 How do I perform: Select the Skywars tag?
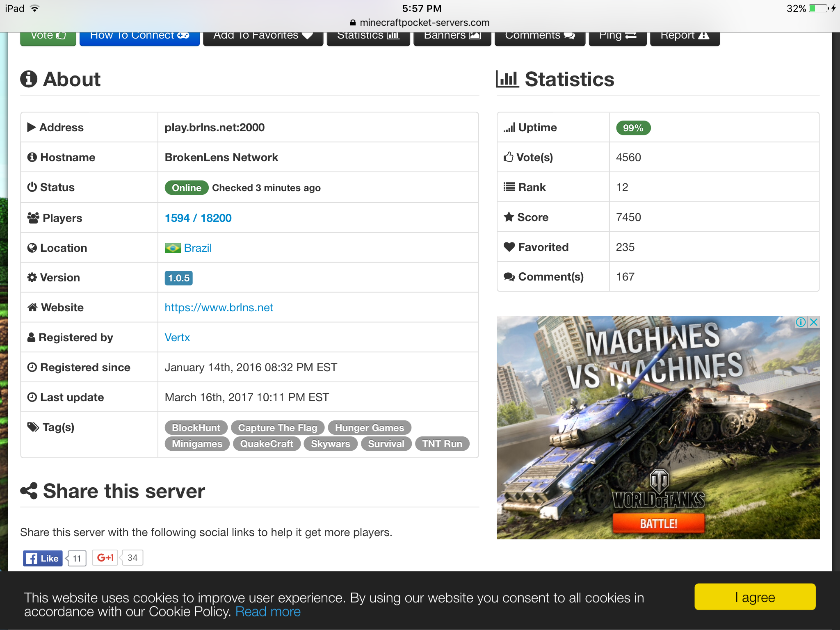331,443
